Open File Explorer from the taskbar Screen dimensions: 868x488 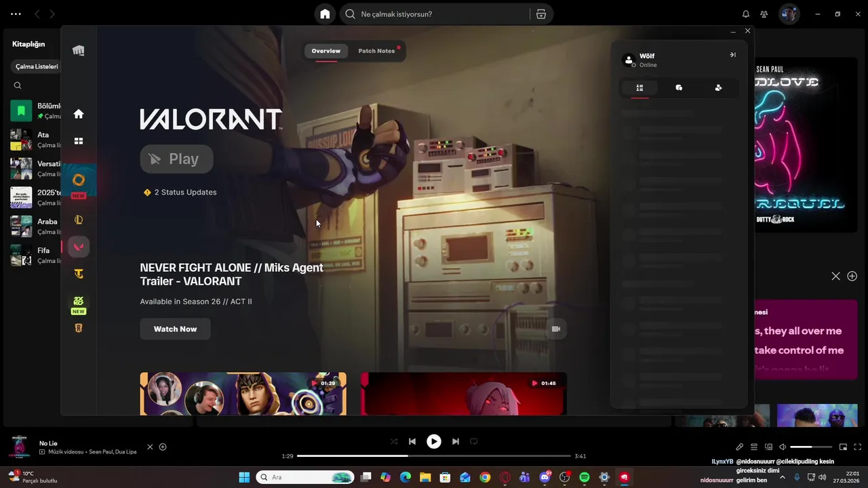[425, 477]
